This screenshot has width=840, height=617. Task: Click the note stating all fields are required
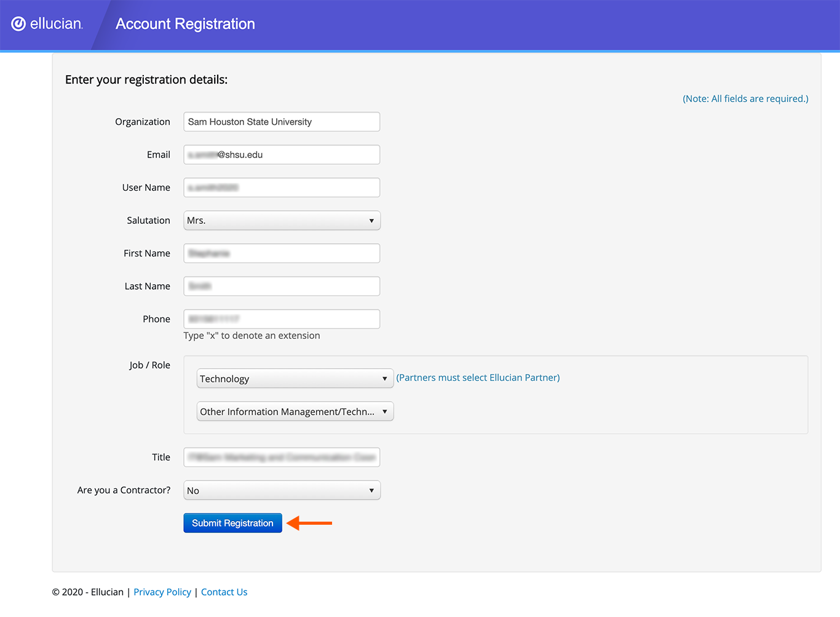pos(745,98)
